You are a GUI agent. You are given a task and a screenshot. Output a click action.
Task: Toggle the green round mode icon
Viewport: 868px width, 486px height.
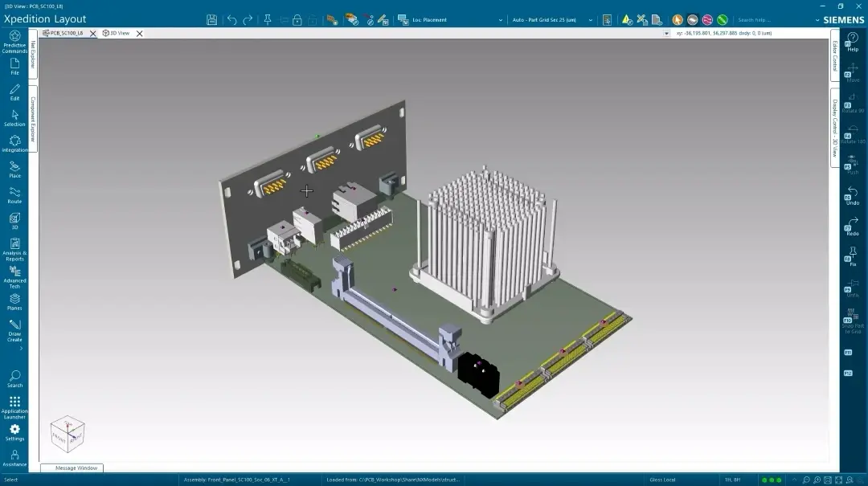click(x=722, y=20)
